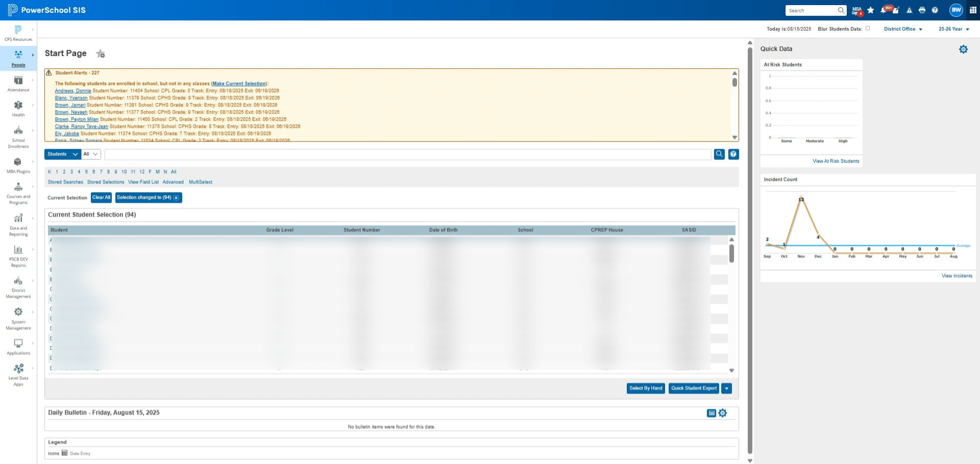980x464 pixels.
Task: Click the Clear All button
Action: [x=101, y=198]
